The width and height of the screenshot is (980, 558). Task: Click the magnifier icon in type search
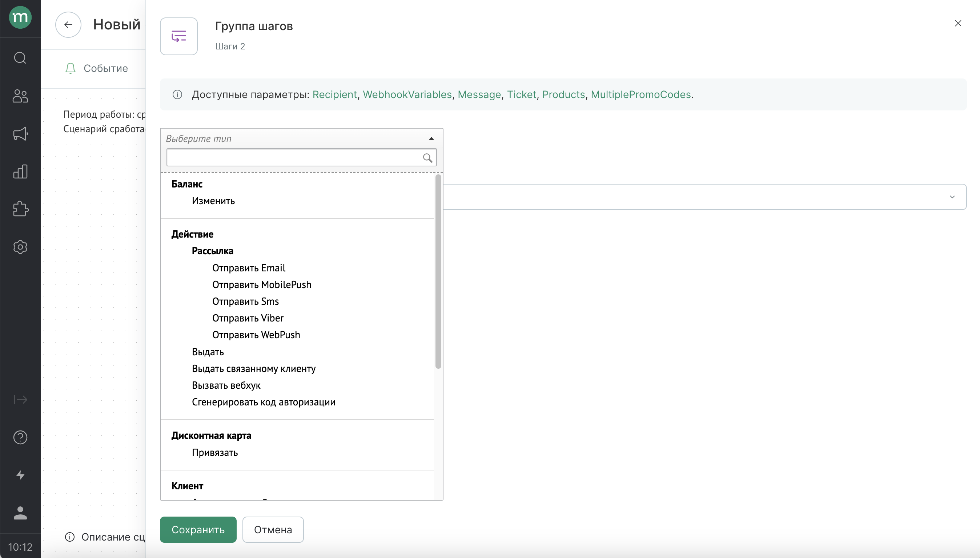[427, 158]
